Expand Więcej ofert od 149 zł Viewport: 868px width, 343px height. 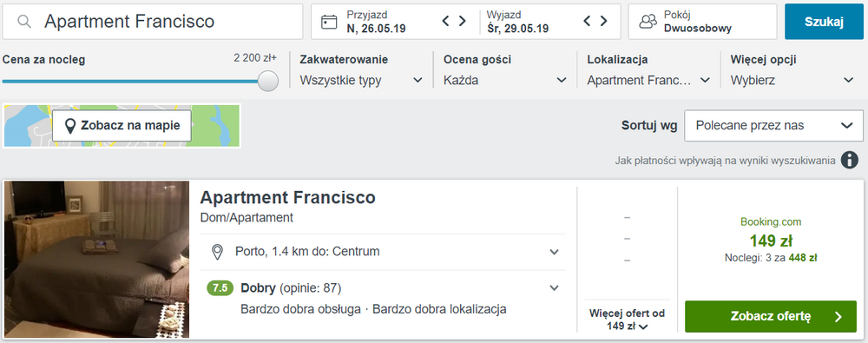[x=628, y=320]
